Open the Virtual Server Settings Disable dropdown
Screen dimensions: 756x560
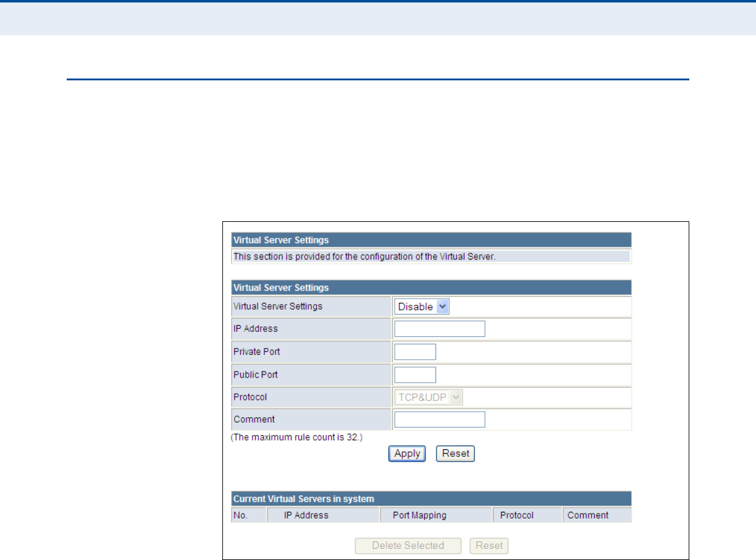click(422, 307)
